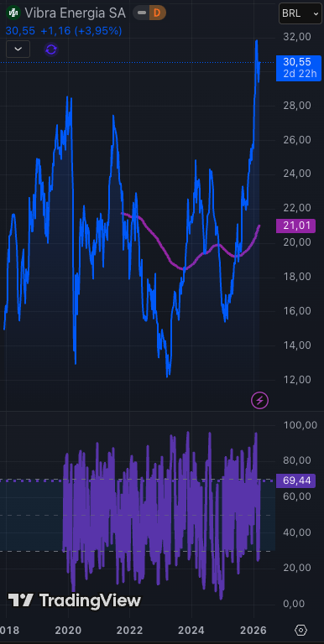Click the 2020 time axis label
The width and height of the screenshot is (324, 644).
click(68, 630)
